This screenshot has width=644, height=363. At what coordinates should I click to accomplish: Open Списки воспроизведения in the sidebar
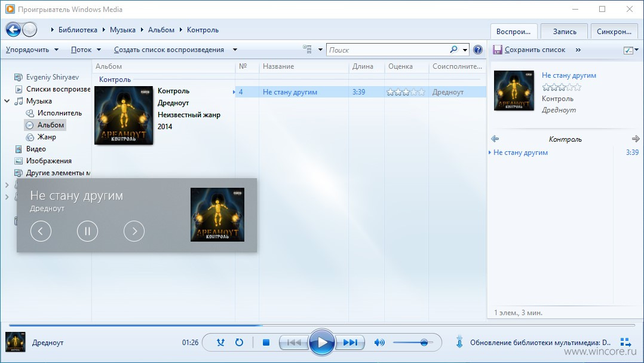click(53, 89)
